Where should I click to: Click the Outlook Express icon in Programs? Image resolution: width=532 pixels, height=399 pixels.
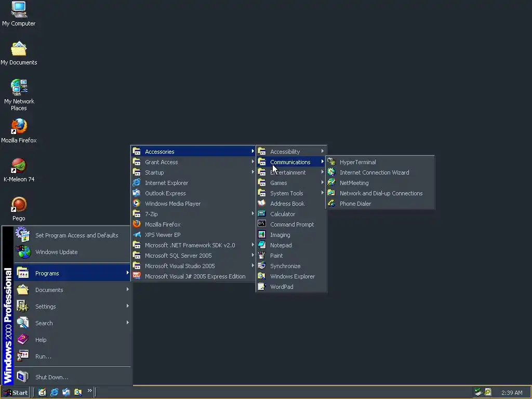(137, 193)
